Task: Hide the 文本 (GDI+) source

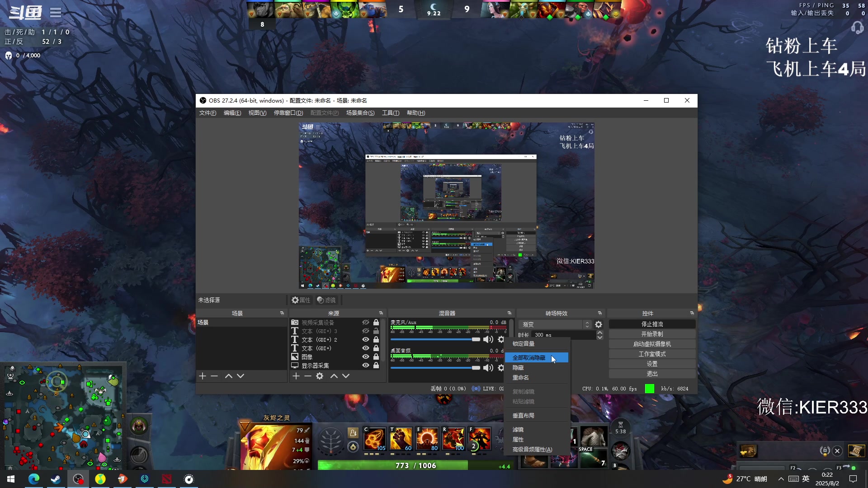Action: tap(366, 348)
